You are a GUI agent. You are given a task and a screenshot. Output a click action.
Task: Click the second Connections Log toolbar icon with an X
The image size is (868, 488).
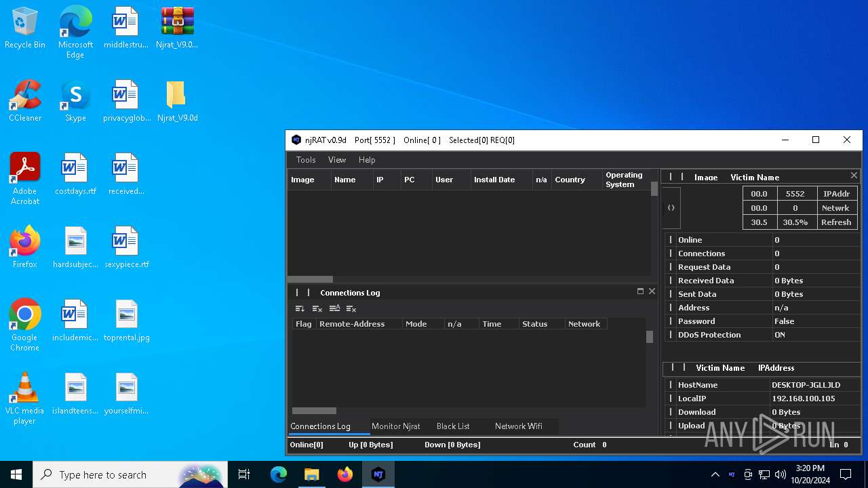point(317,308)
